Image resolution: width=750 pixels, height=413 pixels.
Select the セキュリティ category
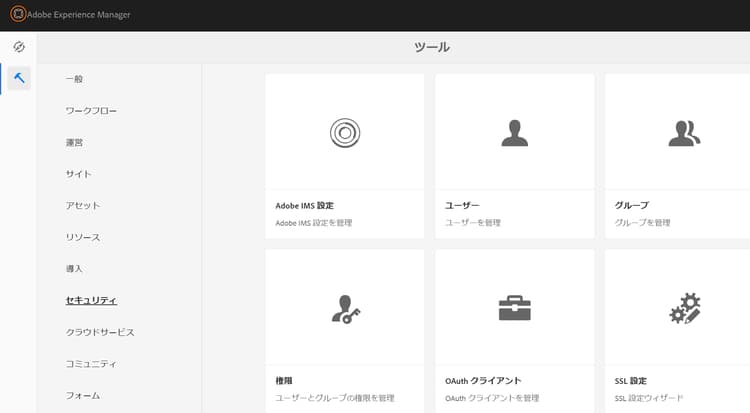tap(91, 300)
